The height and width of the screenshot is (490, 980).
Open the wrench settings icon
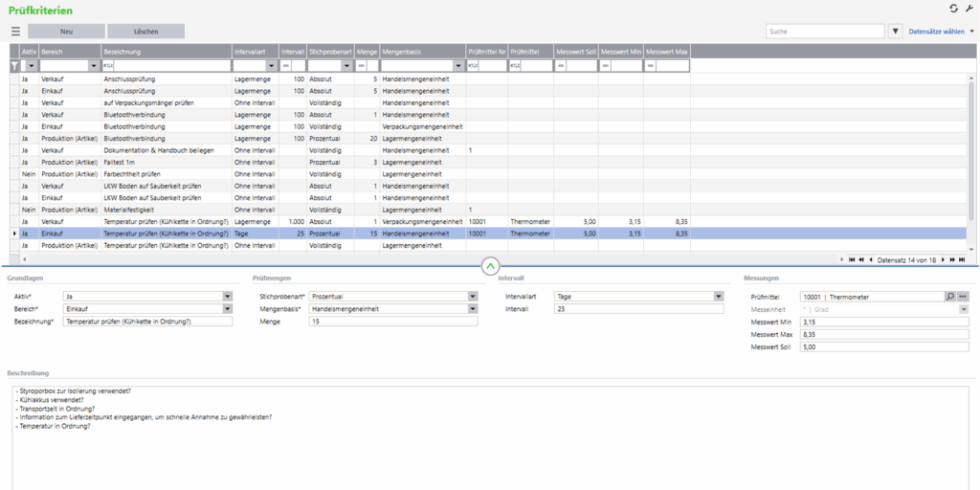[969, 8]
